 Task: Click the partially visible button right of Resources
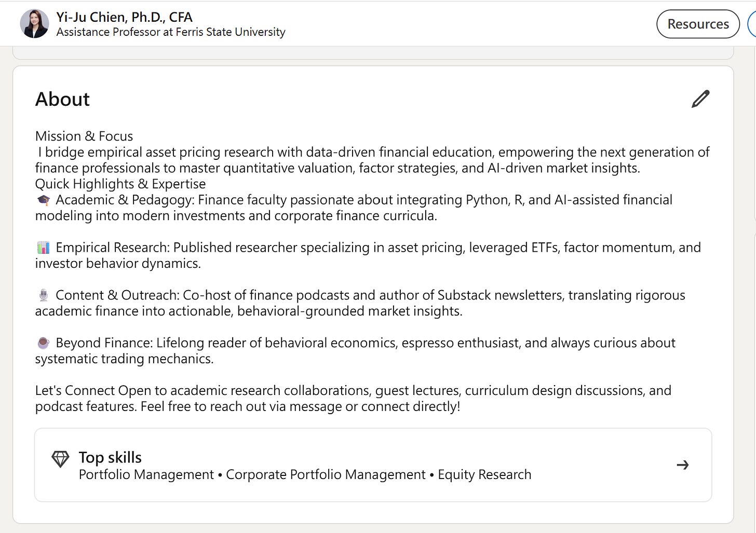click(x=751, y=24)
